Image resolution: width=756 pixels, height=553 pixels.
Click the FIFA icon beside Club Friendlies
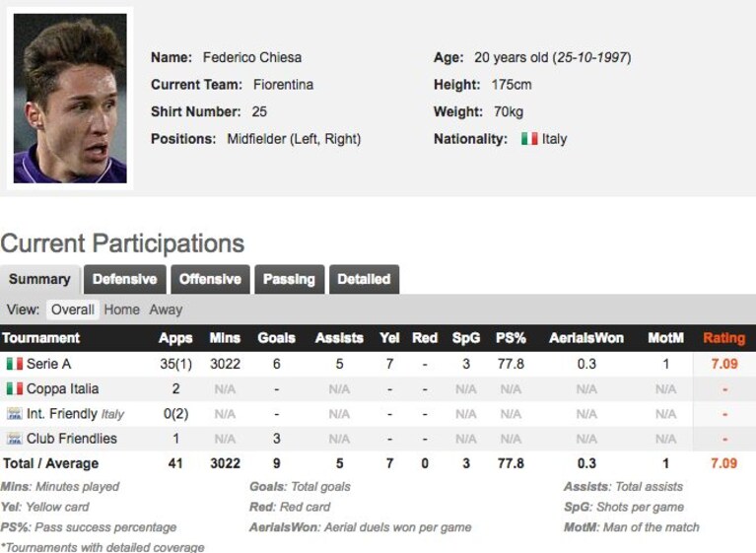pos(15,439)
